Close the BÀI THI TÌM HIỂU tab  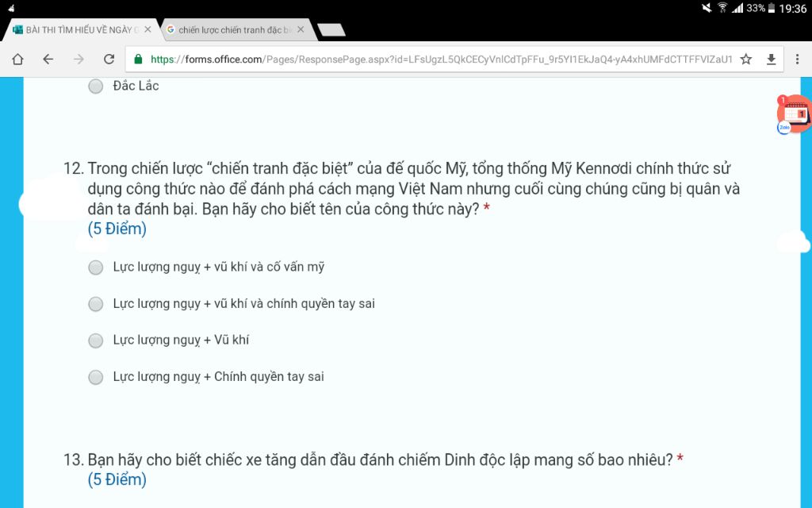147,29
